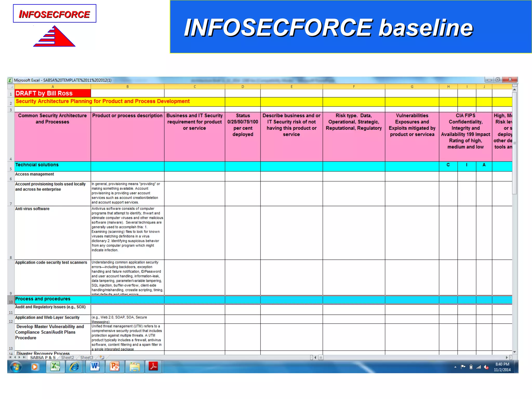This screenshot has width=532, height=399.
Task: Open Internet Explorer from taskbar
Action: click(x=74, y=367)
